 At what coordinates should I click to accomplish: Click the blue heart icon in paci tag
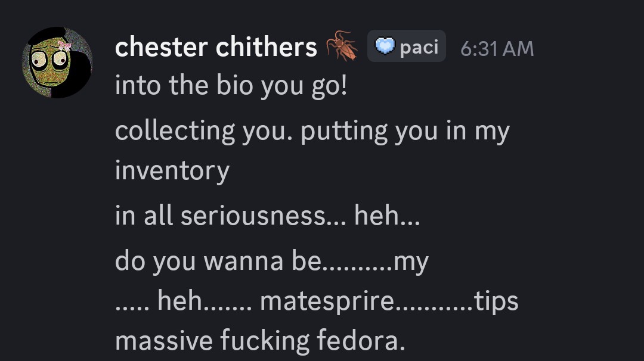[x=384, y=46]
